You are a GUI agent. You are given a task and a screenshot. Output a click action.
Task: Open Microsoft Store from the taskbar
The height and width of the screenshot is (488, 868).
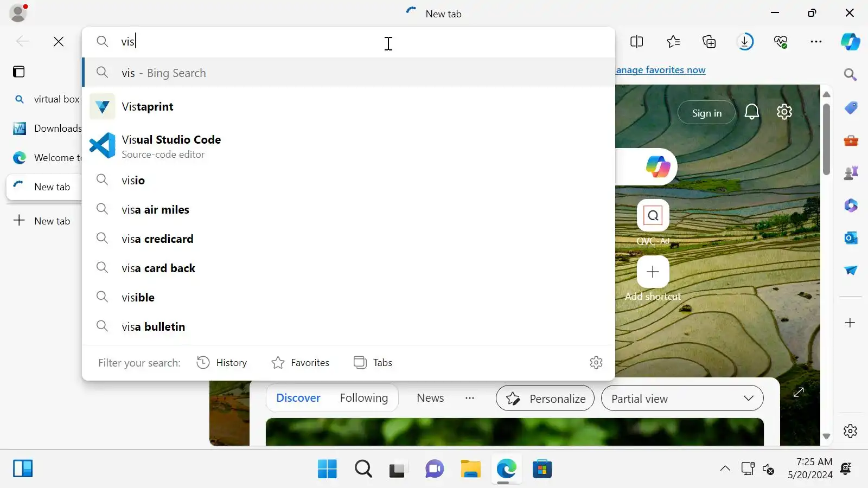[x=542, y=469]
